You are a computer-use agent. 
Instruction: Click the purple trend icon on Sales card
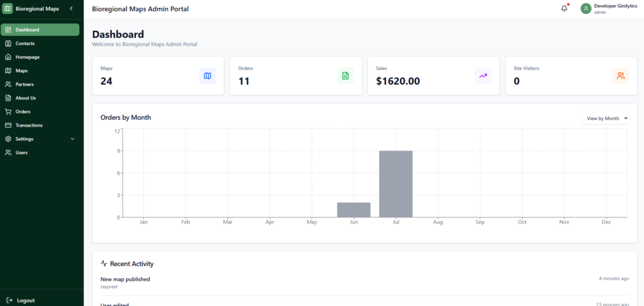pyautogui.click(x=483, y=76)
